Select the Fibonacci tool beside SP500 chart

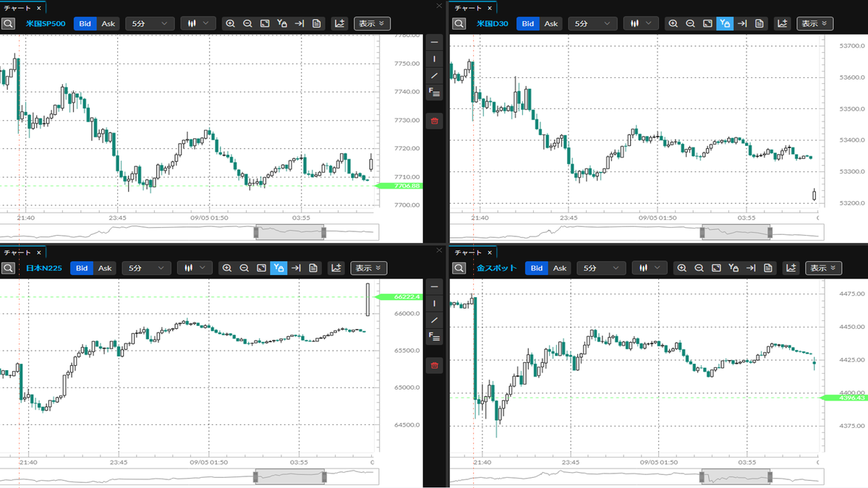tap(435, 92)
